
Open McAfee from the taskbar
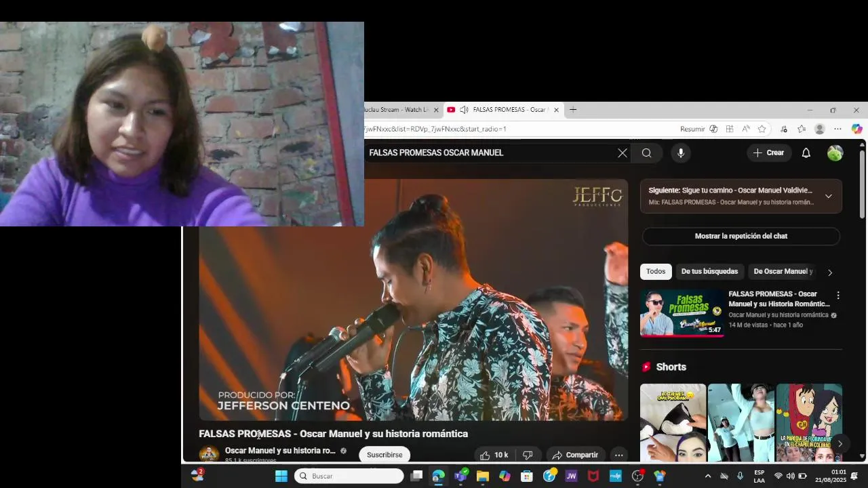593,476
